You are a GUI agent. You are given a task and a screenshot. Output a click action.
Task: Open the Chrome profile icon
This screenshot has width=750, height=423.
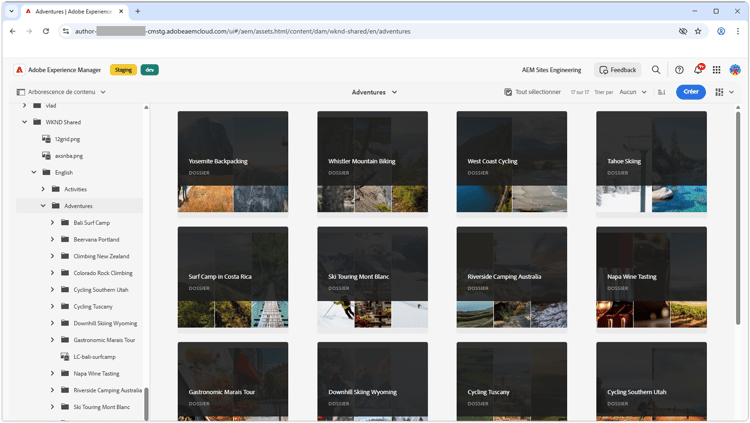pos(721,31)
